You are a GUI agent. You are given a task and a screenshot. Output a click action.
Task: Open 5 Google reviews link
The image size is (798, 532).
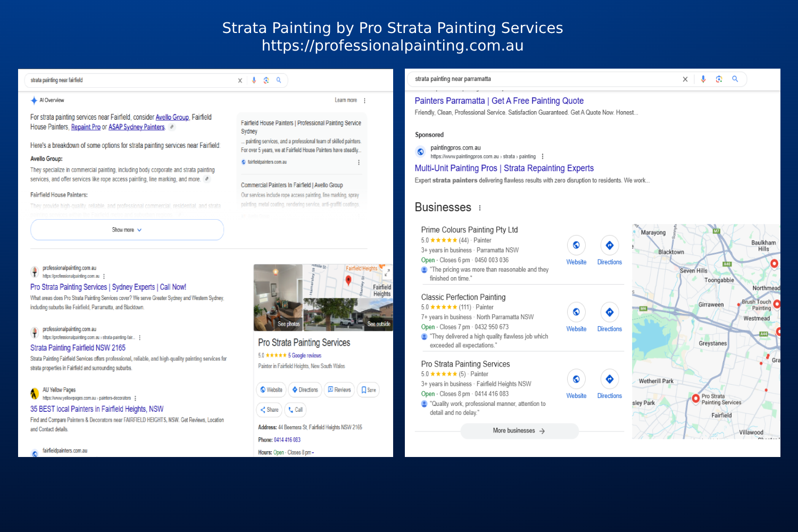tap(305, 355)
